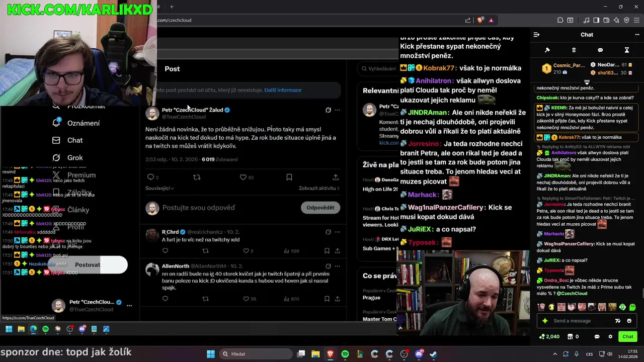Click the Hledat taskbar search box

coord(256,354)
